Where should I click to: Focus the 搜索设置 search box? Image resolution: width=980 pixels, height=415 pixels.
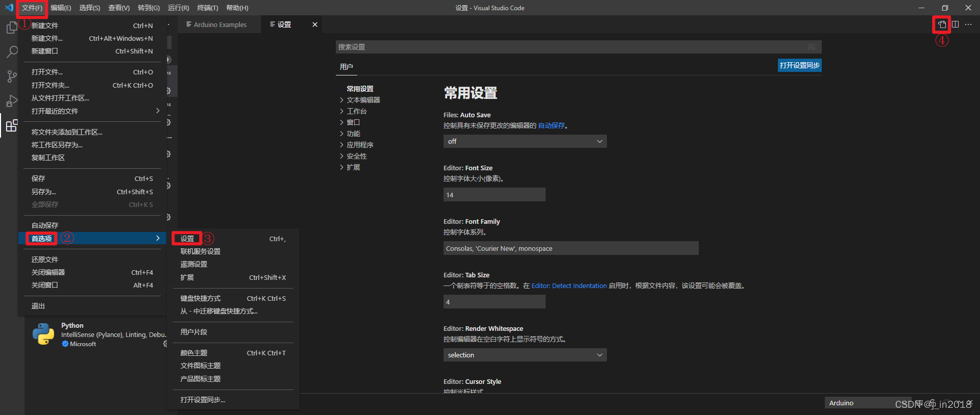point(578,47)
